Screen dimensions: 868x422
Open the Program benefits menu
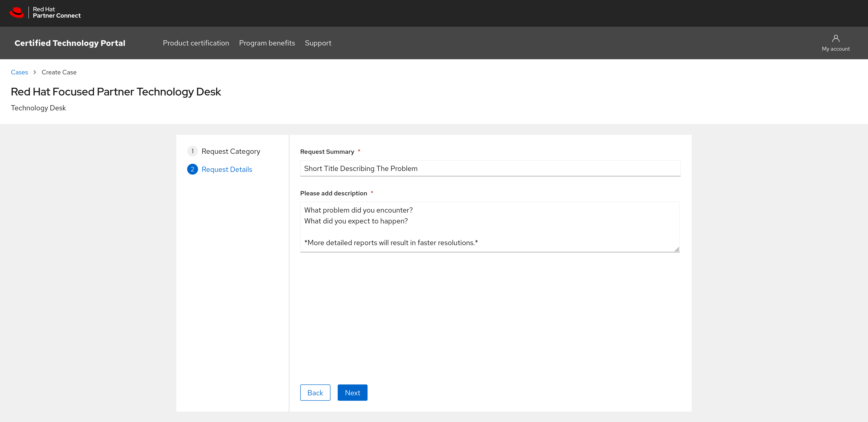(x=267, y=43)
